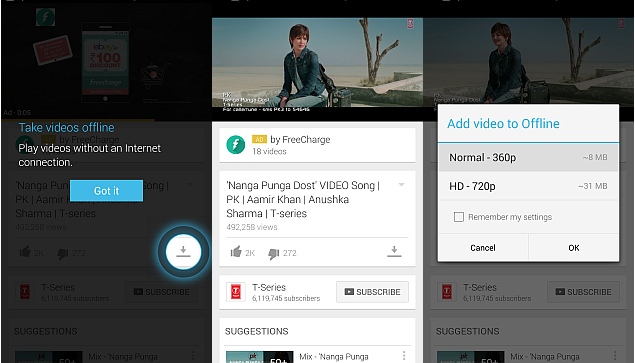Open the Mix overflow menu in the tutorial overlay panel

pos(193,355)
